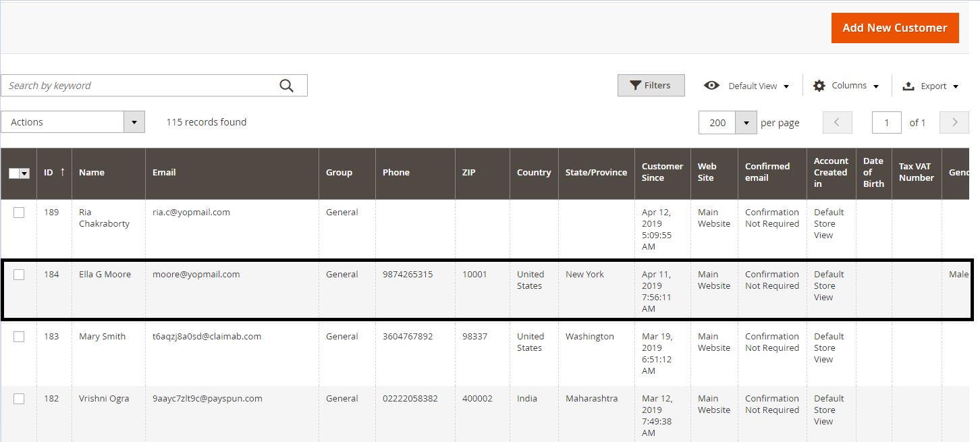Click the Filters button
Screen dimensions: 980x442
[x=651, y=85]
